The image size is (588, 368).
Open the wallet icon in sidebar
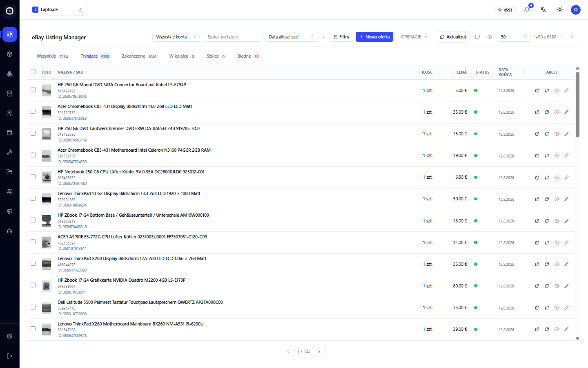tap(10, 133)
